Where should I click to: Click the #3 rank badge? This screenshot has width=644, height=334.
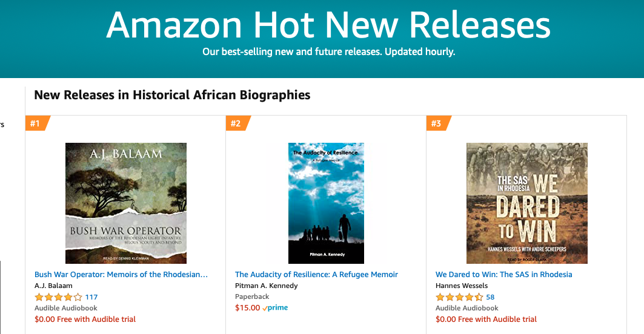(436, 123)
